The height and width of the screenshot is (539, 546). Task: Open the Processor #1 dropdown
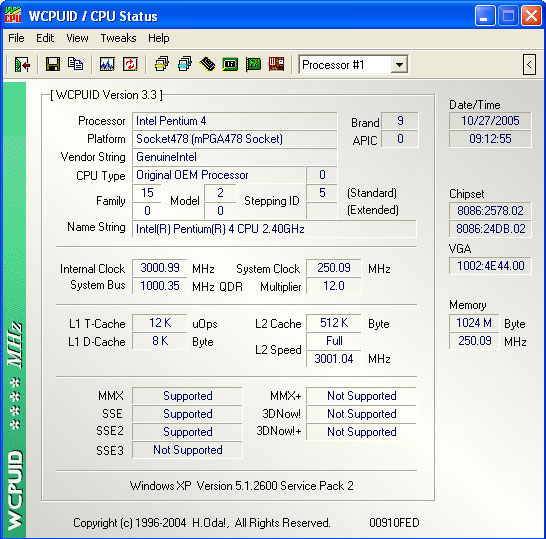click(x=399, y=65)
